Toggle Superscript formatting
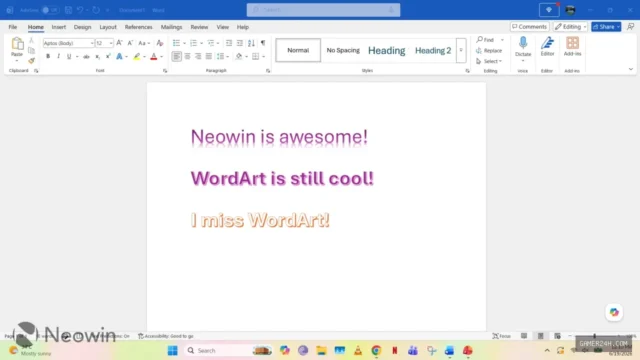 tap(108, 56)
